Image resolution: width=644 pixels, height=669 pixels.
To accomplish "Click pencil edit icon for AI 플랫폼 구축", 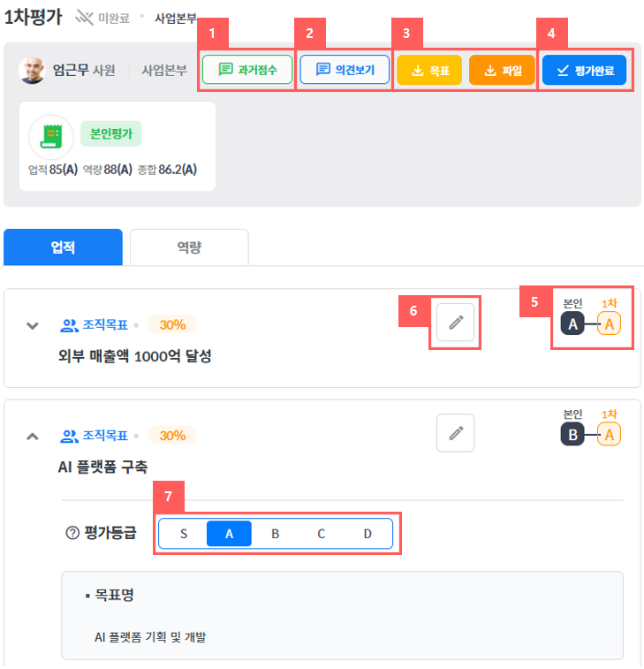I will coord(456,433).
